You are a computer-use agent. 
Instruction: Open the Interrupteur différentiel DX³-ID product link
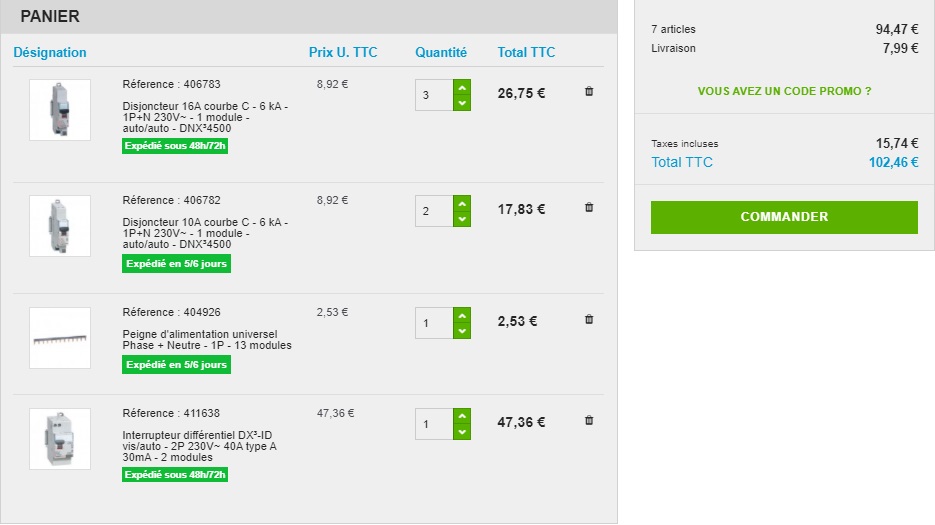[x=199, y=446]
